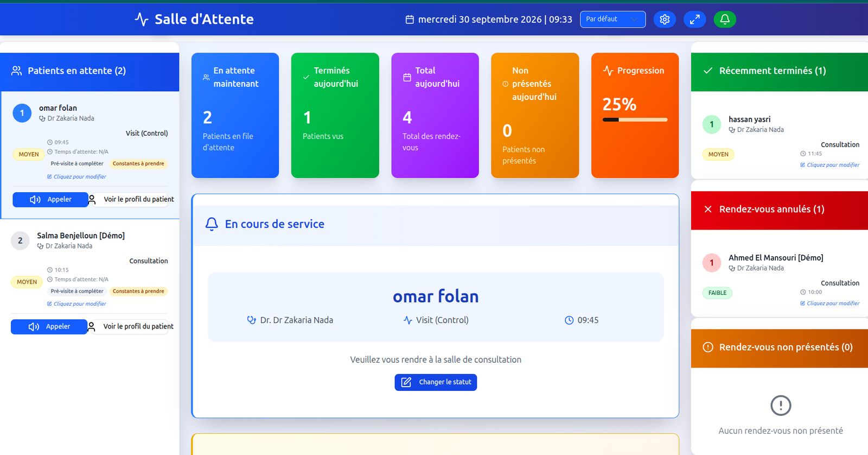Click the people icon in Patients en attente header
Viewport: 868px width, 455px height.
[x=17, y=71]
